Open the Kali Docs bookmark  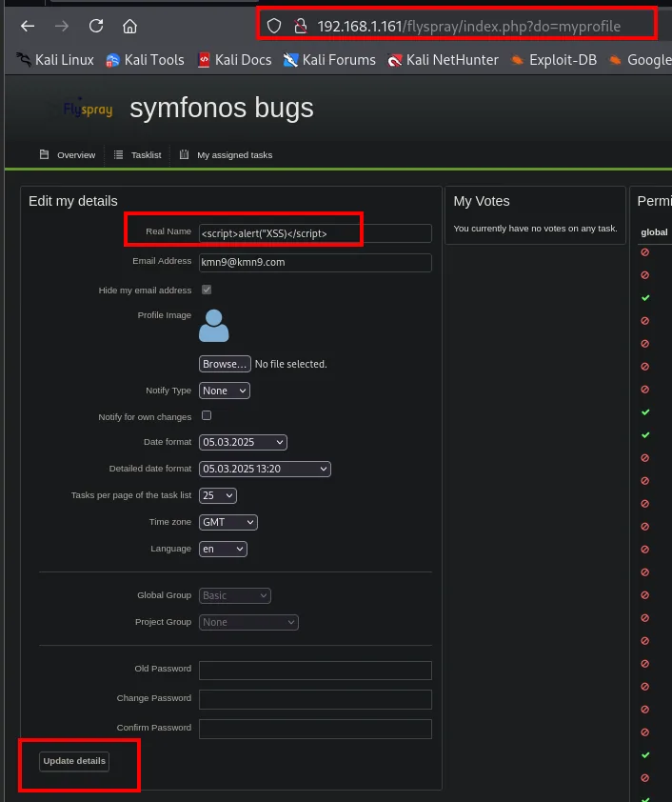234,60
